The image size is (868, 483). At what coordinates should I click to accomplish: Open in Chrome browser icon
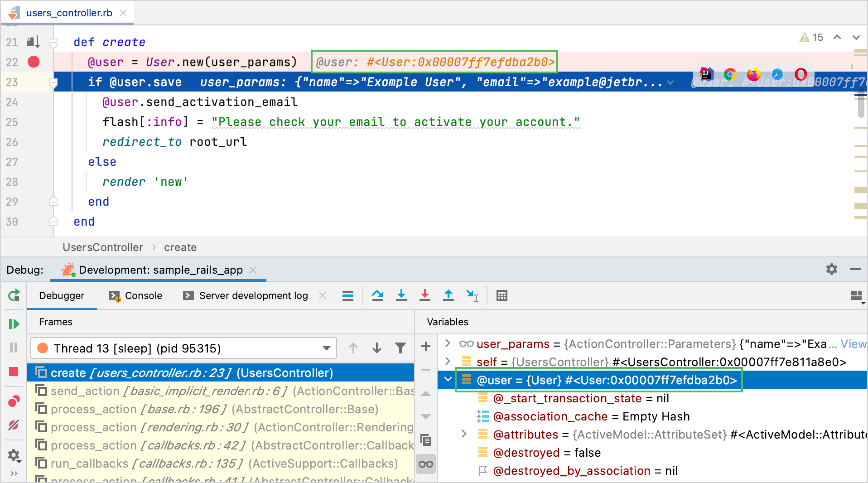tap(729, 74)
